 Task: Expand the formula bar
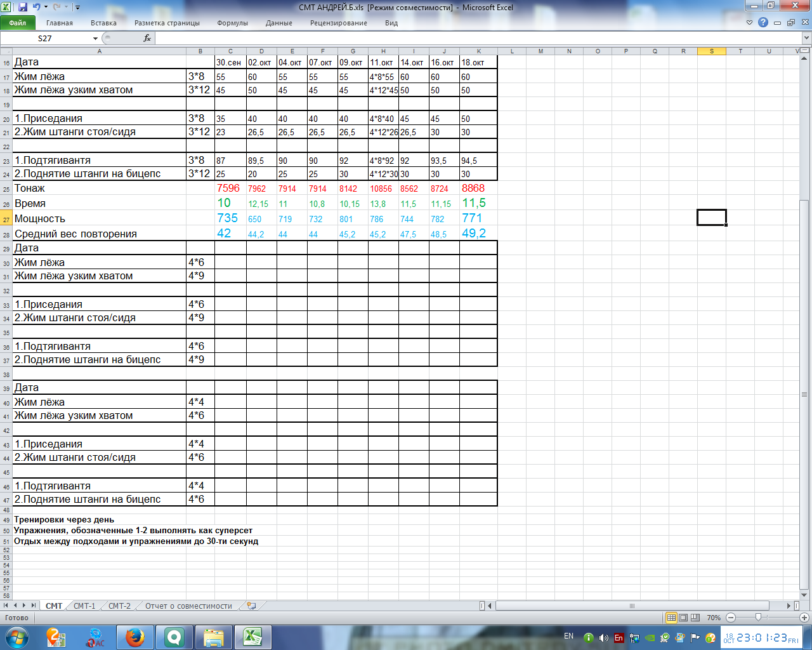pyautogui.click(x=806, y=39)
